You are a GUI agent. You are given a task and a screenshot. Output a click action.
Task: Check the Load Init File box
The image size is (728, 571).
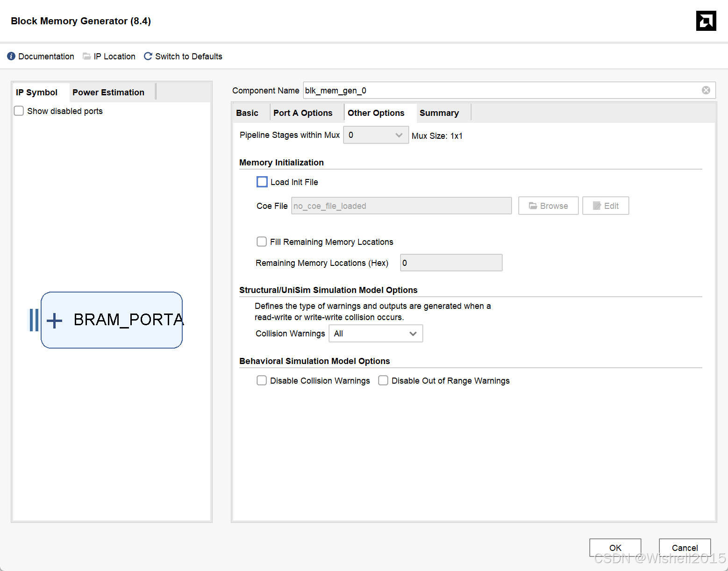[x=262, y=182]
